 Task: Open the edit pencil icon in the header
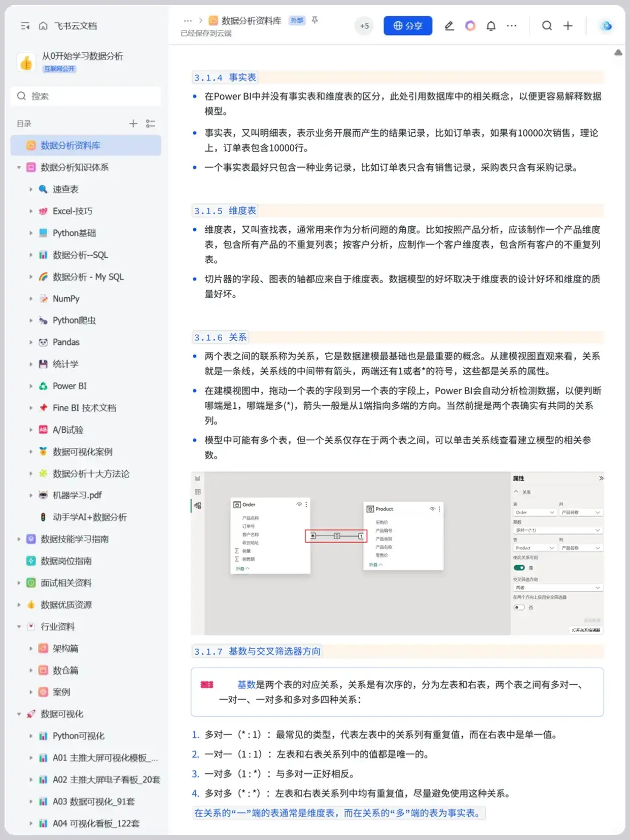[x=449, y=26]
